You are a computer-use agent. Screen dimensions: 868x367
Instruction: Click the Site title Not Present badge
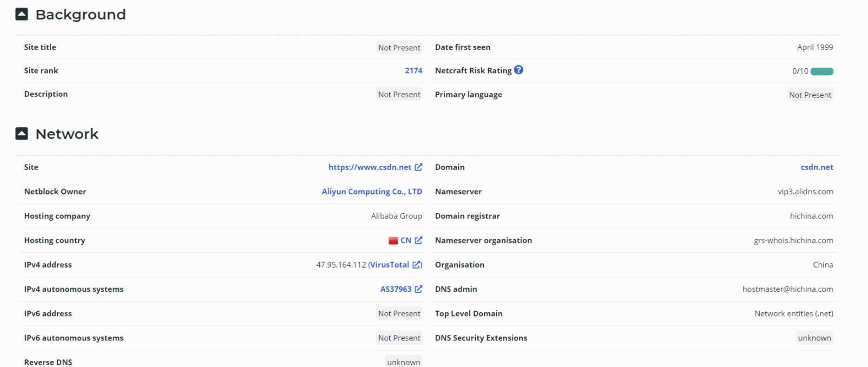399,47
